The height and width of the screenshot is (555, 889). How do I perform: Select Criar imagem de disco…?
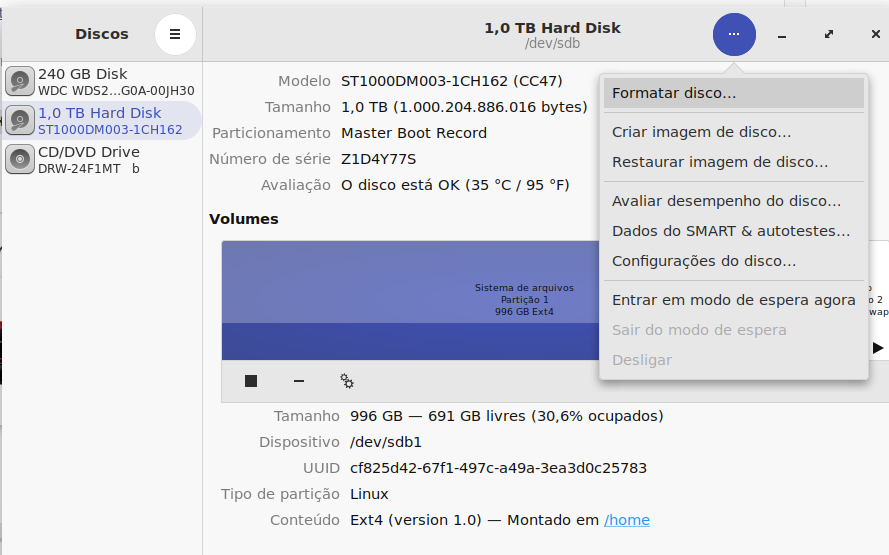734,132
